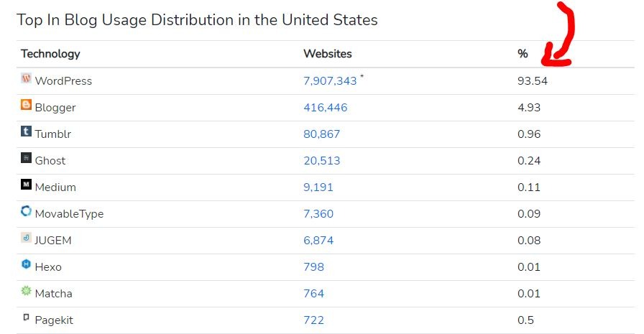Screen dimensions: 644x334
Task: Open the 722 Pagekit websites link
Action: tap(313, 320)
